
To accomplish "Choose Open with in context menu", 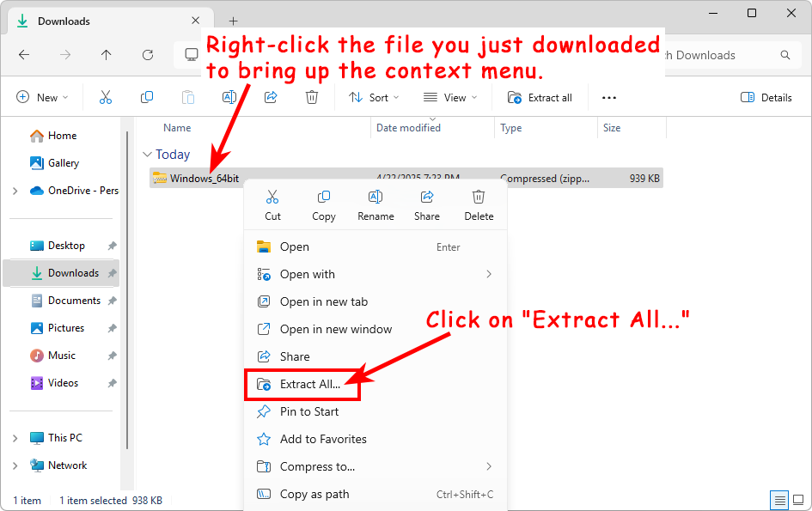I will click(307, 274).
